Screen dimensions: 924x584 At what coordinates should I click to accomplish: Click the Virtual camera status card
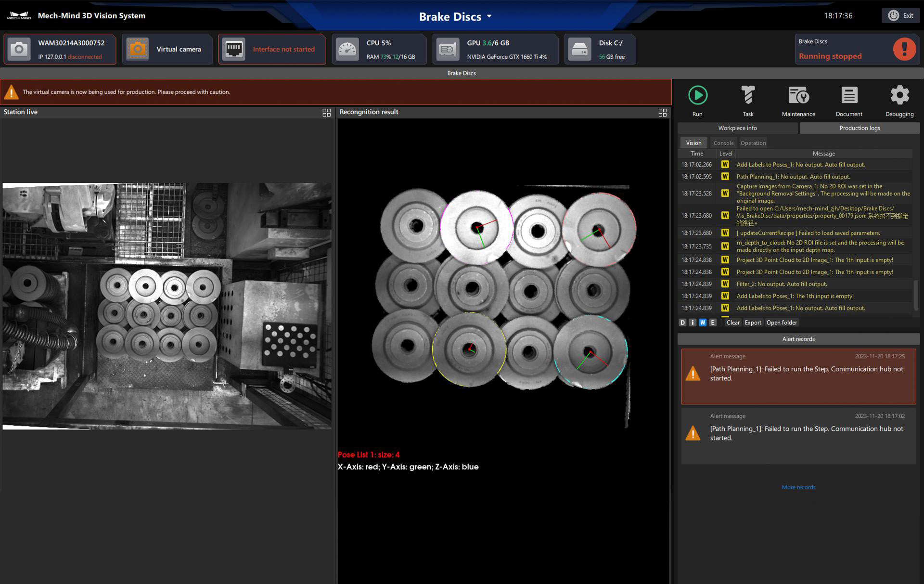[x=167, y=49]
